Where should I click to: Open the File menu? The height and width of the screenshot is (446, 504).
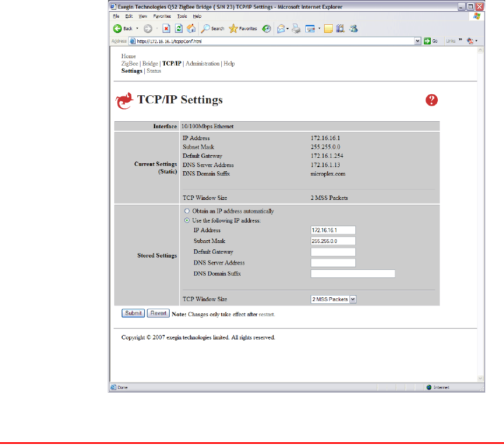(x=116, y=16)
